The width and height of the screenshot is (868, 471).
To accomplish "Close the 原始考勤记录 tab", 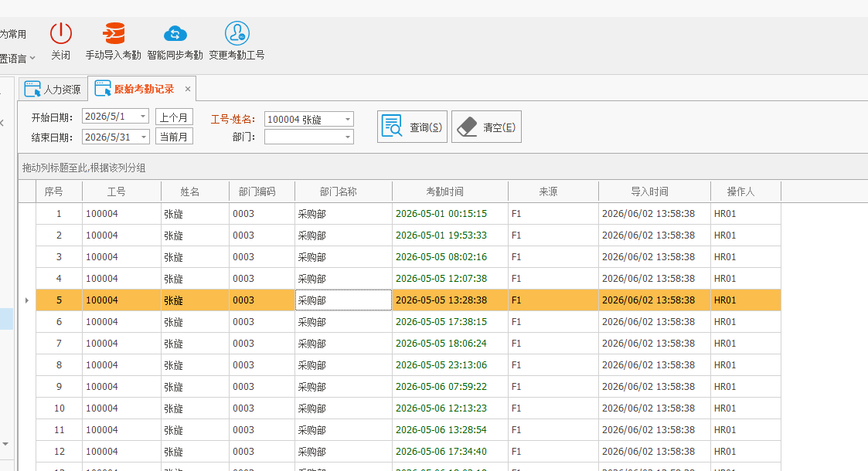I will pyautogui.click(x=188, y=89).
